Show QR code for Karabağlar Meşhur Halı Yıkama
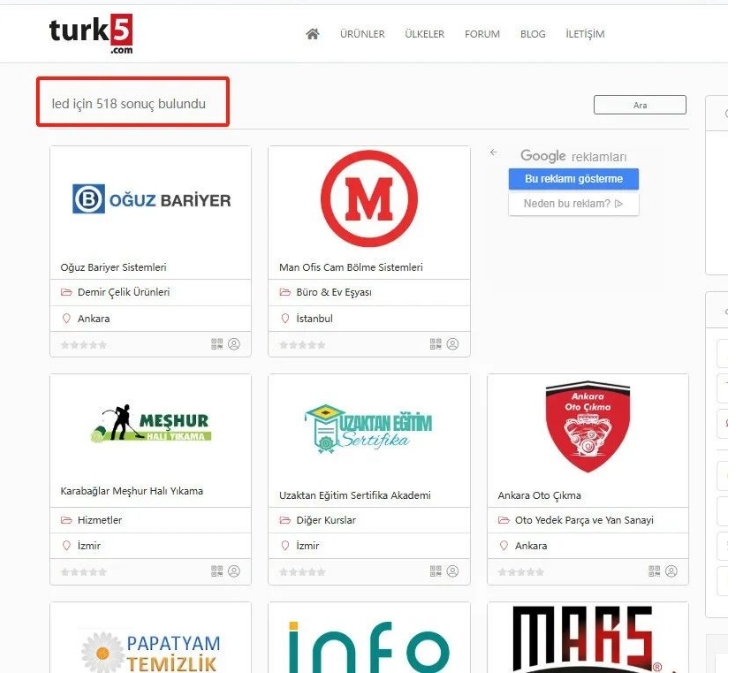 point(217,571)
